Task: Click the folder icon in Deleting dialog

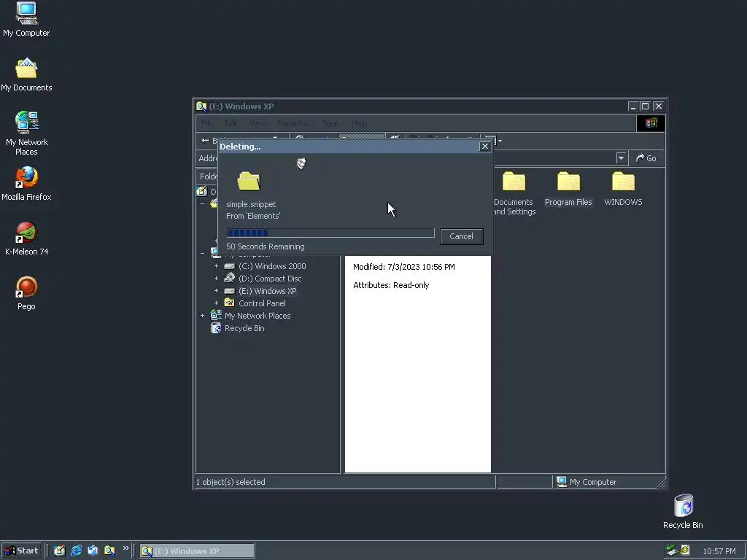Action: coord(249,182)
